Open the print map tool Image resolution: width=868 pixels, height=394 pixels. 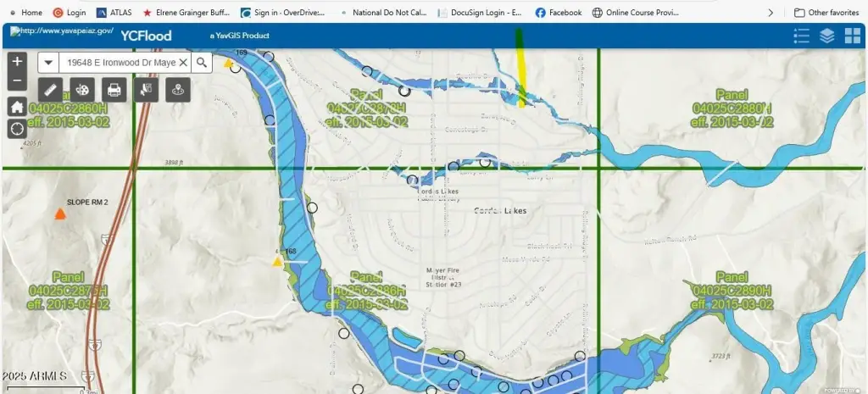click(114, 89)
